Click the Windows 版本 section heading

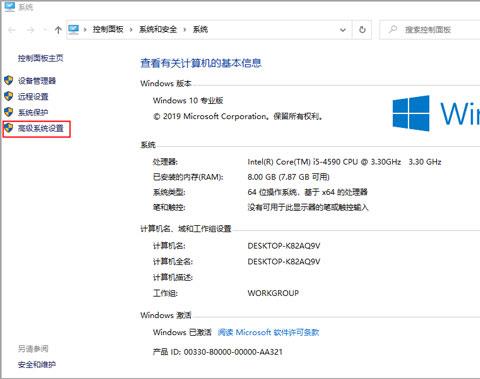166,83
